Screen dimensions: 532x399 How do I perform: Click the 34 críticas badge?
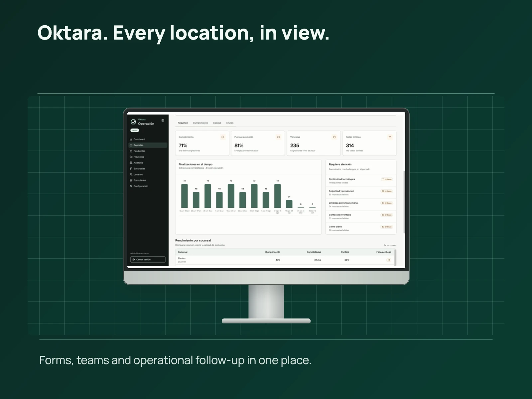point(387,203)
